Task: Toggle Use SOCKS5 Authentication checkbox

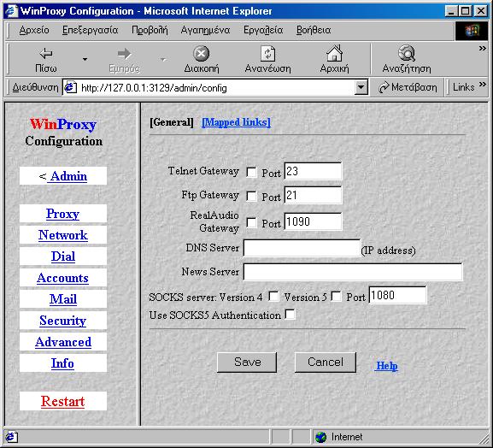Action: pos(290,315)
